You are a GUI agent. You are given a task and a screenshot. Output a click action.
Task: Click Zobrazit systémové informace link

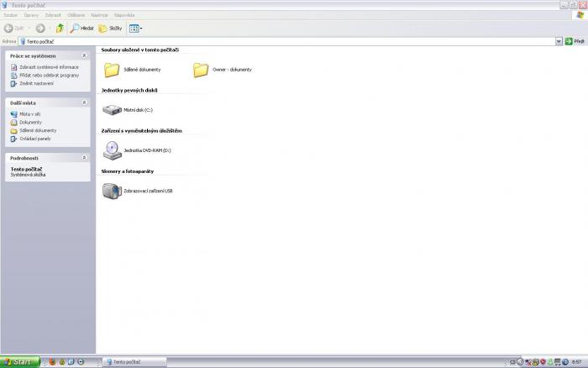[x=49, y=66]
